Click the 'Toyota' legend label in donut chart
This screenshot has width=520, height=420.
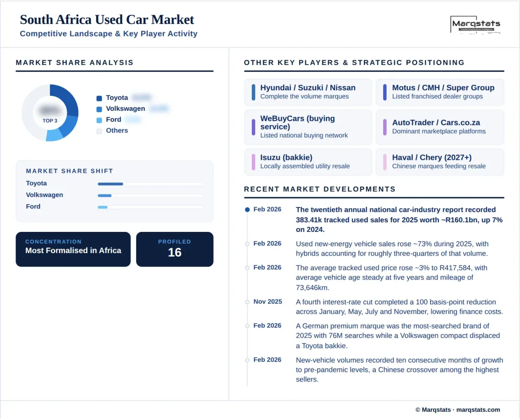point(117,98)
